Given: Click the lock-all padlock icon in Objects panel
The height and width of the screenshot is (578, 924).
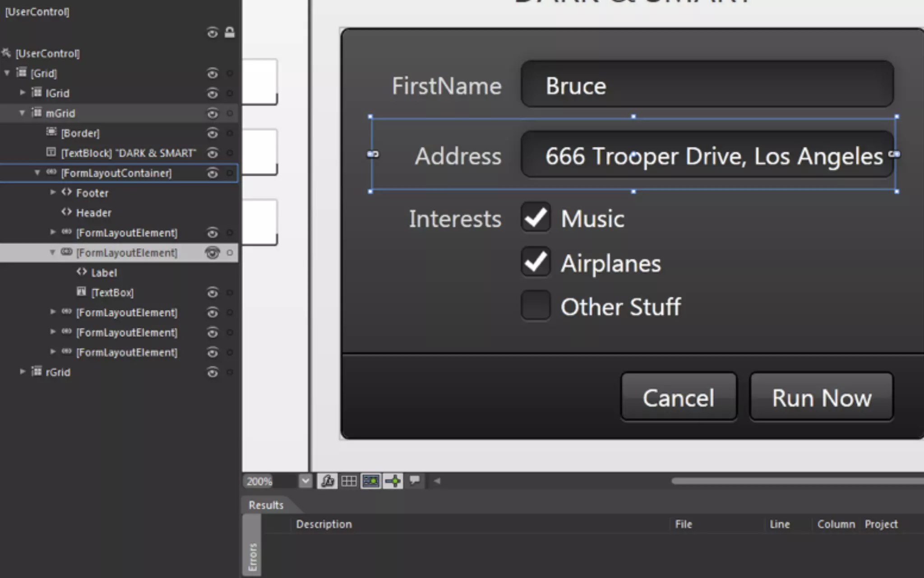Looking at the screenshot, I should click(x=230, y=33).
